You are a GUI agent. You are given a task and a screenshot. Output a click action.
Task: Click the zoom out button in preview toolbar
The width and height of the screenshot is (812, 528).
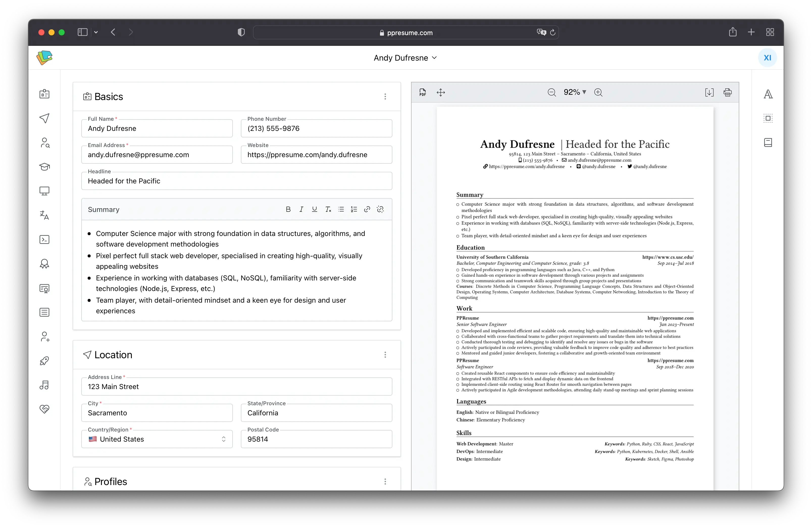tap(551, 92)
